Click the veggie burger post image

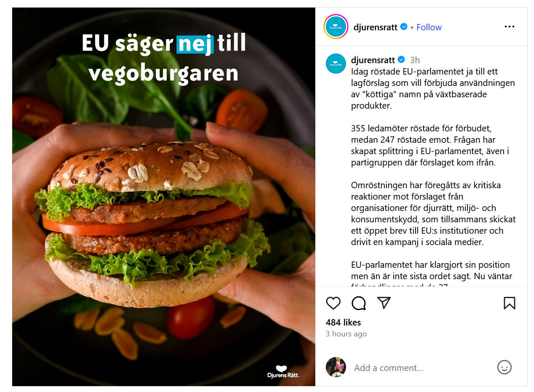164,197
